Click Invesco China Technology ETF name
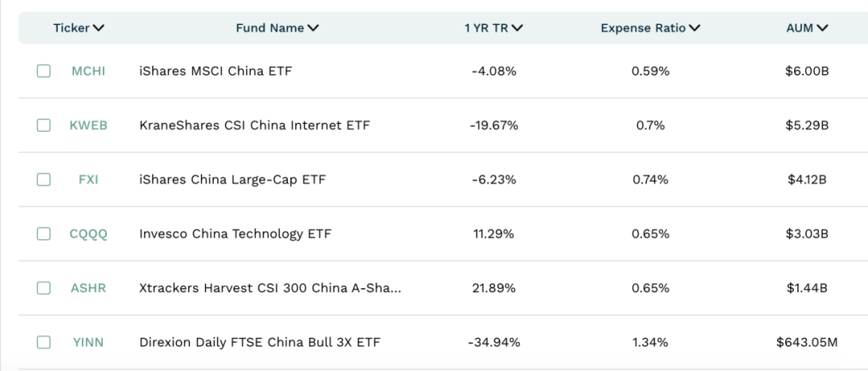Image resolution: width=868 pixels, height=371 pixels. pyautogui.click(x=235, y=234)
